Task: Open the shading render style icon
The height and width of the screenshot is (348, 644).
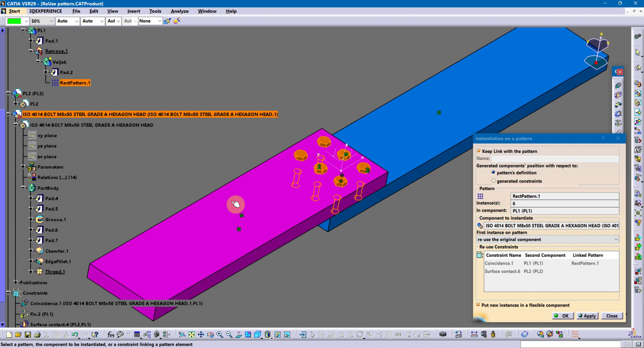Action: point(268,334)
